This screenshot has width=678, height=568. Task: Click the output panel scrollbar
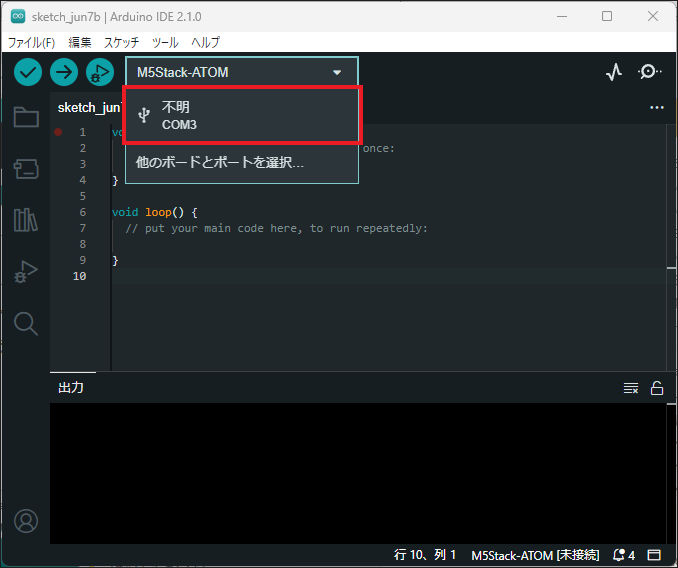tap(672, 473)
